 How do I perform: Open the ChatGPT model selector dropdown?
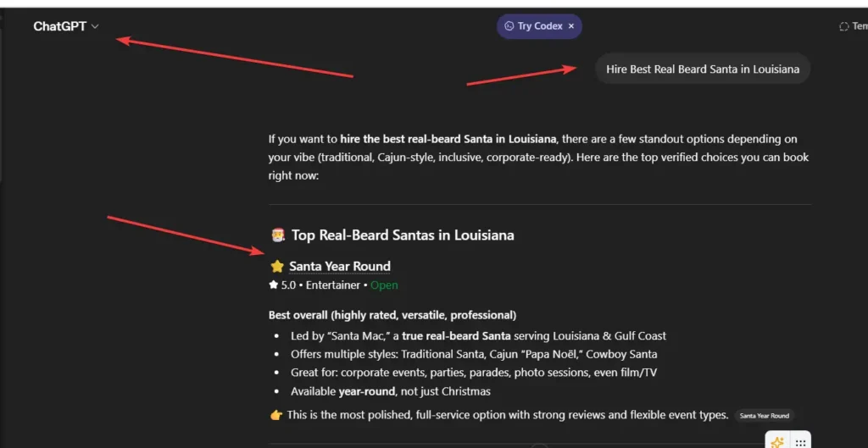[66, 26]
